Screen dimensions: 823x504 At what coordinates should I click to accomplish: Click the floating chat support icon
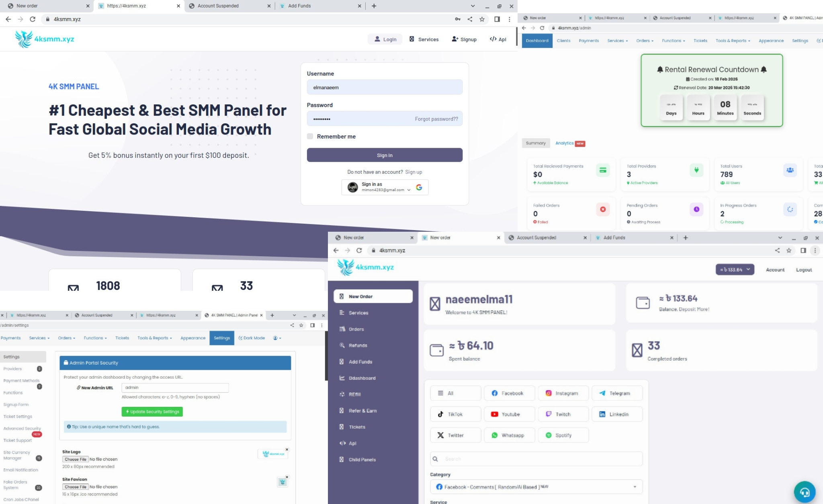pos(805,492)
